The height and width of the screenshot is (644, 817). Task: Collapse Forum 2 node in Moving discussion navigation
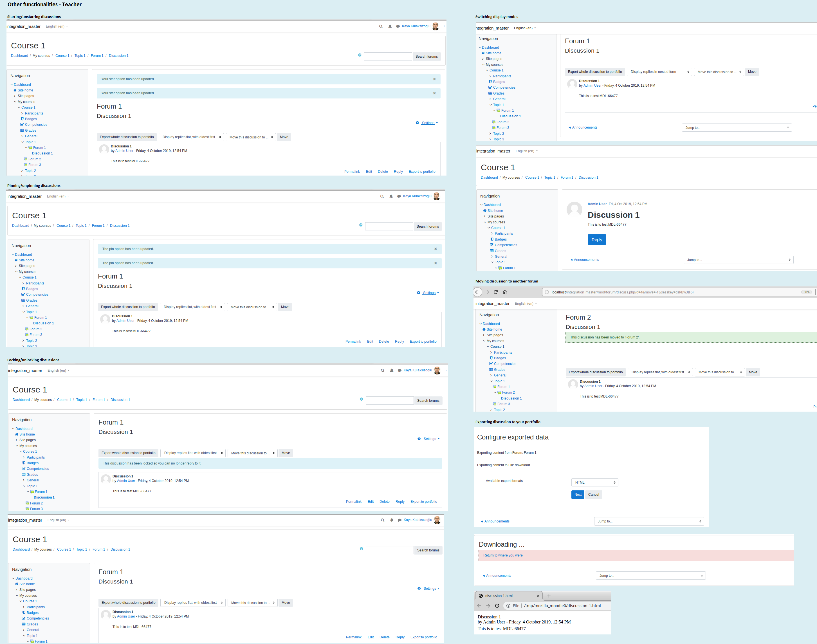(495, 392)
